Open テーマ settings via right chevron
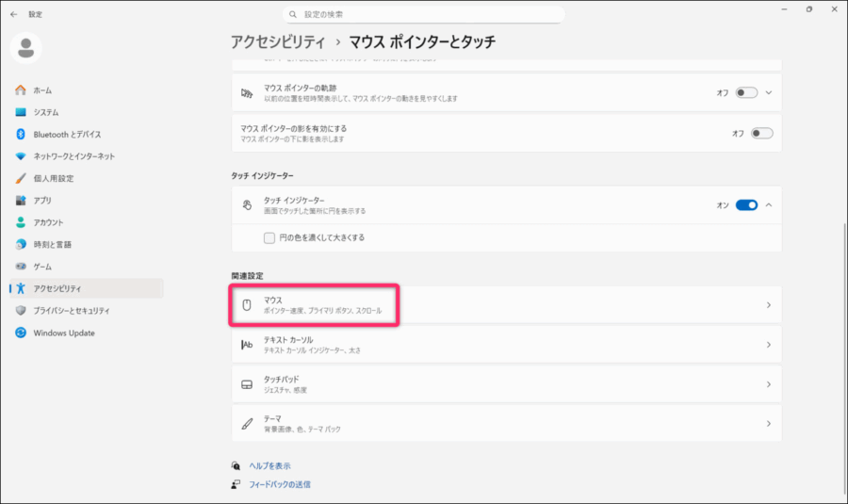 [768, 424]
